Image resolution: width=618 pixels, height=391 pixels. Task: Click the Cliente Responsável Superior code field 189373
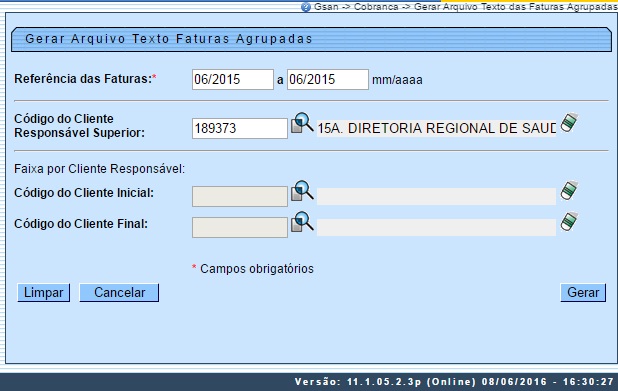pos(240,128)
